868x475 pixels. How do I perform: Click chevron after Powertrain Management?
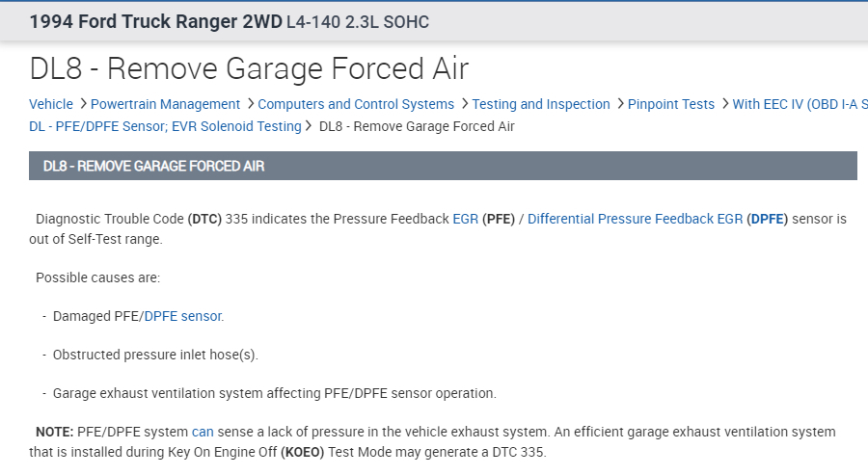click(x=250, y=104)
